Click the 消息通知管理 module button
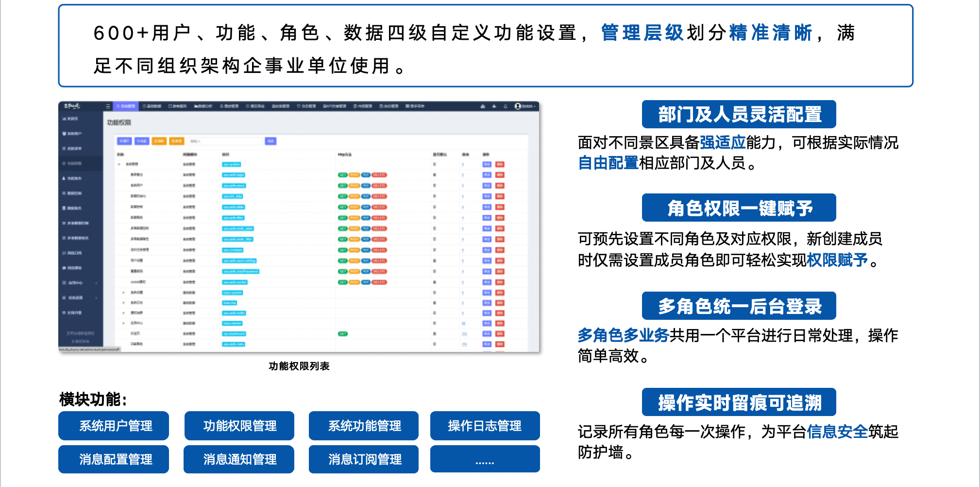Screen dimensions: 980x487 pyautogui.click(x=239, y=459)
